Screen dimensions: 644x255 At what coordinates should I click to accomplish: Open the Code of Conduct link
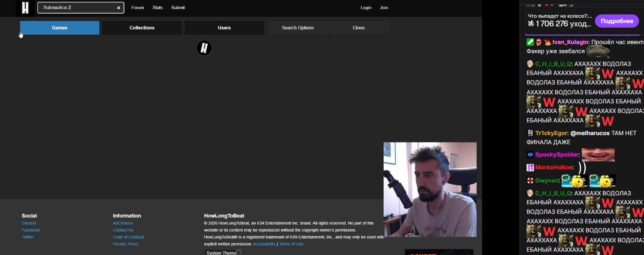point(129,237)
